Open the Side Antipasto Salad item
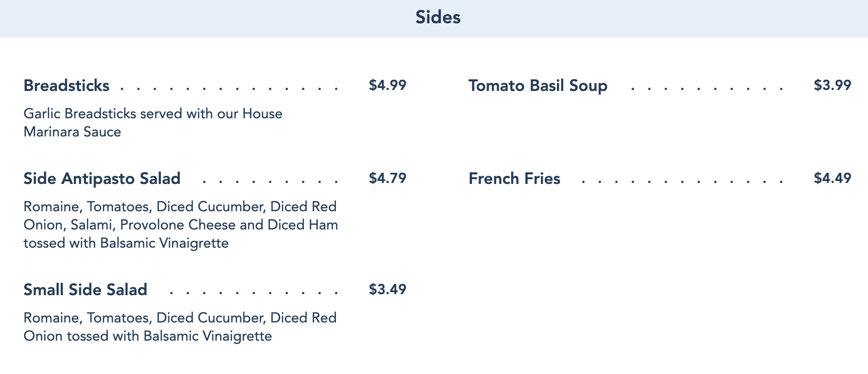The width and height of the screenshot is (868, 374). (x=102, y=178)
